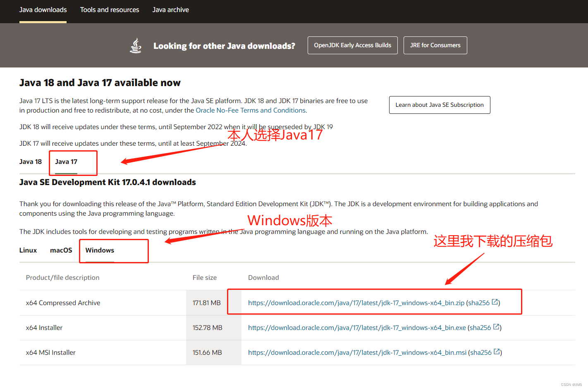Screen dimensions: 588x390
Task: Select the Java 18 tab
Action: (31, 162)
